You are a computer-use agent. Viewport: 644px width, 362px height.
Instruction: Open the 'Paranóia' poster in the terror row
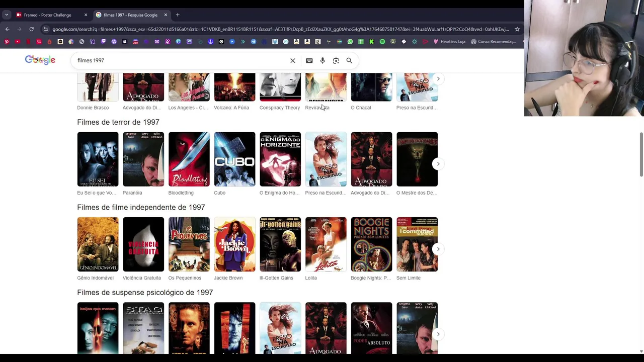click(x=143, y=159)
